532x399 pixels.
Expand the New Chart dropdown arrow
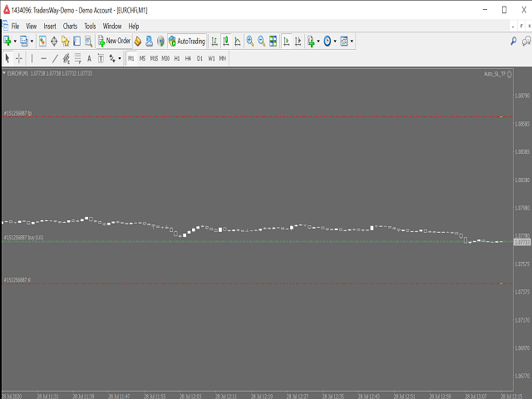click(15, 42)
